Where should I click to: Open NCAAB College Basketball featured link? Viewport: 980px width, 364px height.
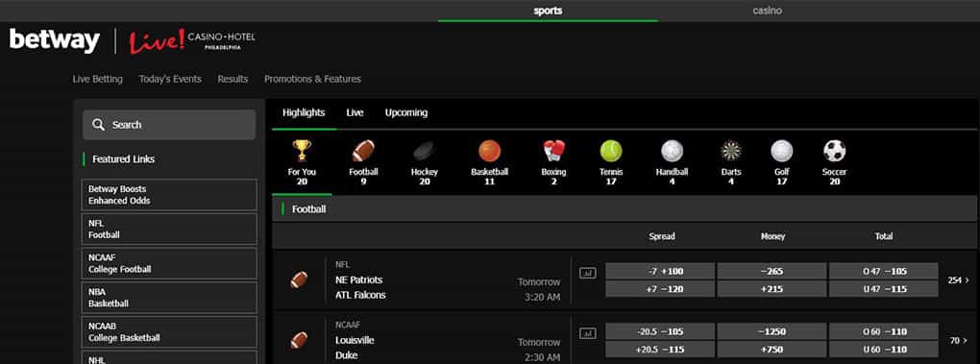169,332
